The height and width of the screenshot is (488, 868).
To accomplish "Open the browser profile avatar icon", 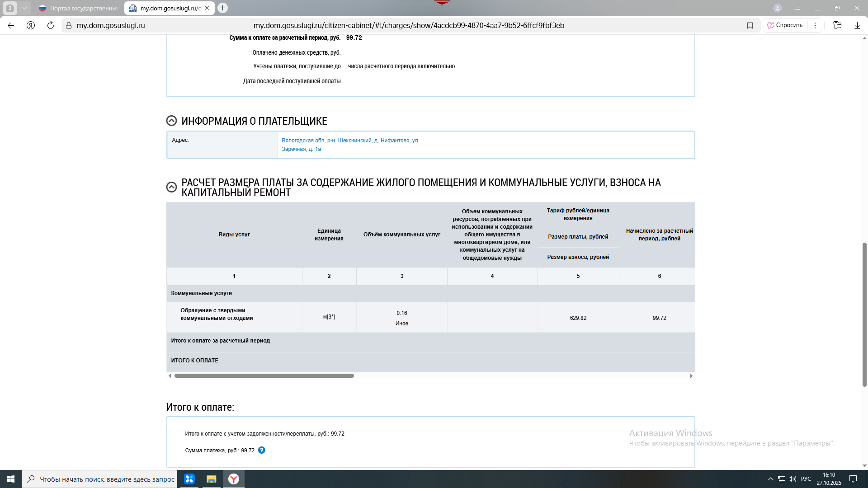I will pos(778,8).
